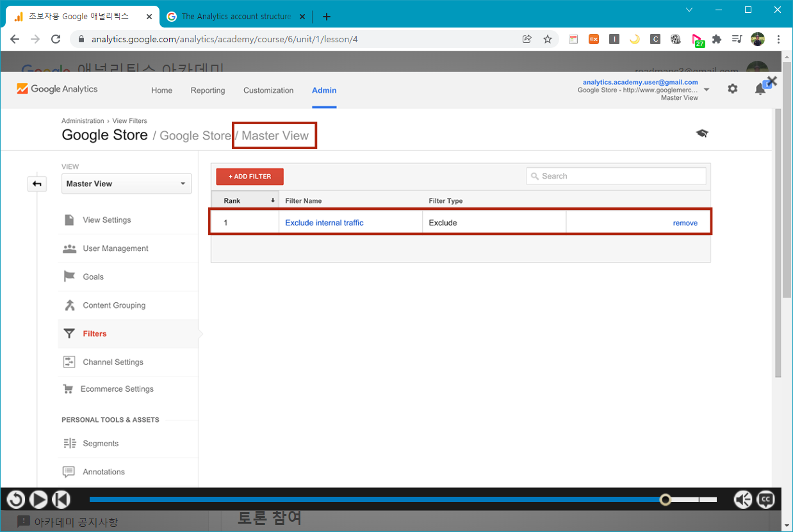Click the + ADD FILTER button
The width and height of the screenshot is (793, 532).
(250, 177)
